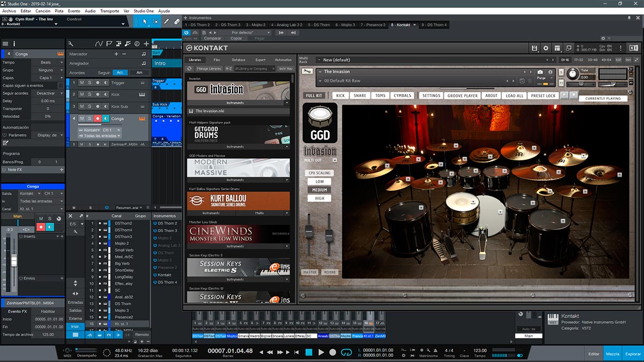Open Kontakt options gear icon

coord(546,48)
